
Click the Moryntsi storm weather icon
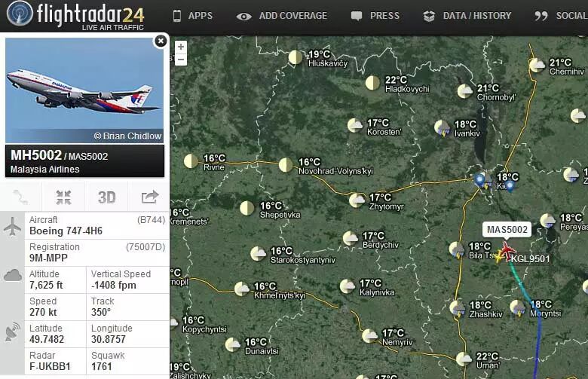pyautogui.click(x=518, y=307)
